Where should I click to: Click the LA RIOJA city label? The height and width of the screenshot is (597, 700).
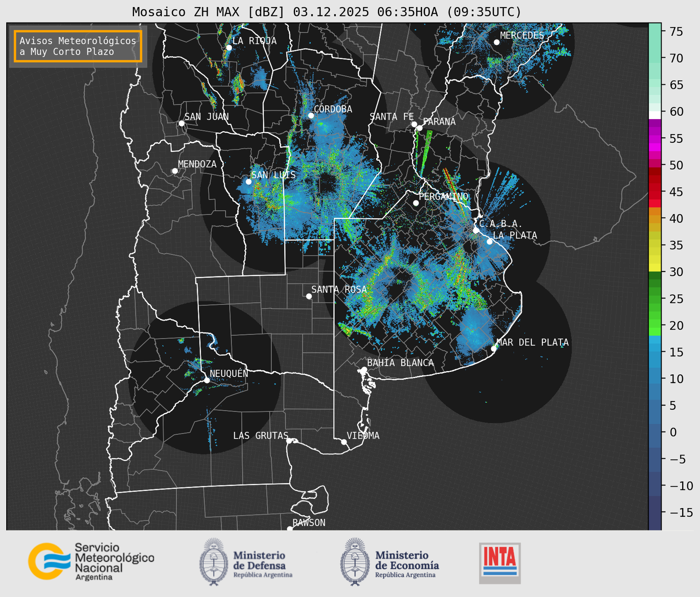[254, 41]
